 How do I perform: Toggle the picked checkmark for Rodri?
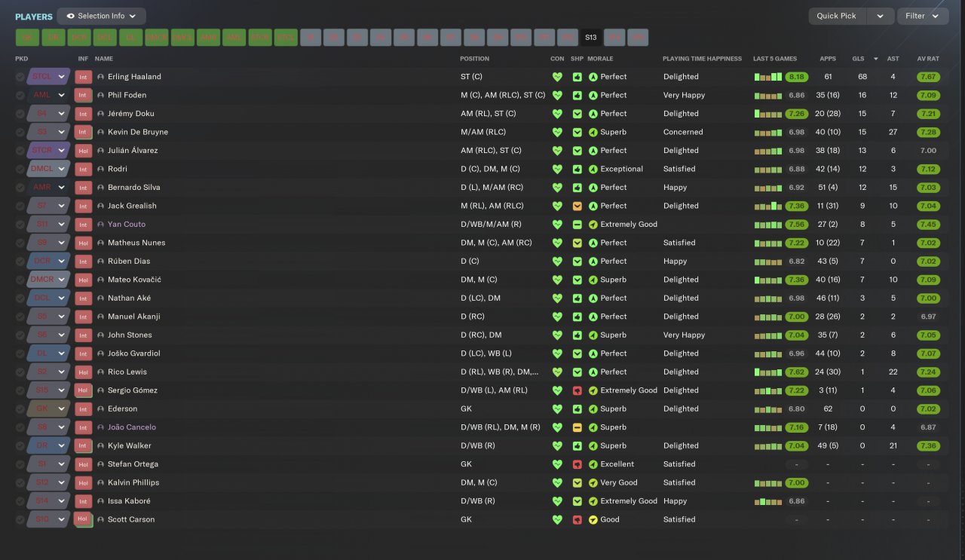(20, 169)
